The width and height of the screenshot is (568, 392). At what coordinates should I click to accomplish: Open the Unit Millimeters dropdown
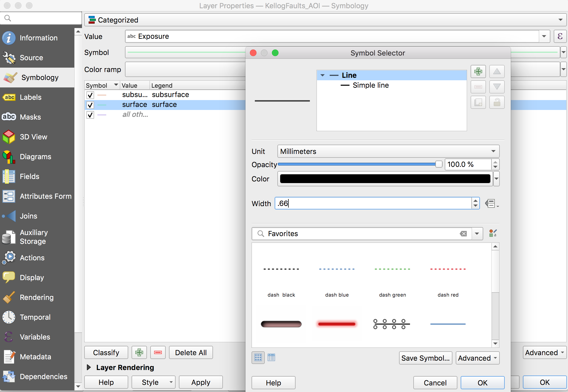click(388, 151)
